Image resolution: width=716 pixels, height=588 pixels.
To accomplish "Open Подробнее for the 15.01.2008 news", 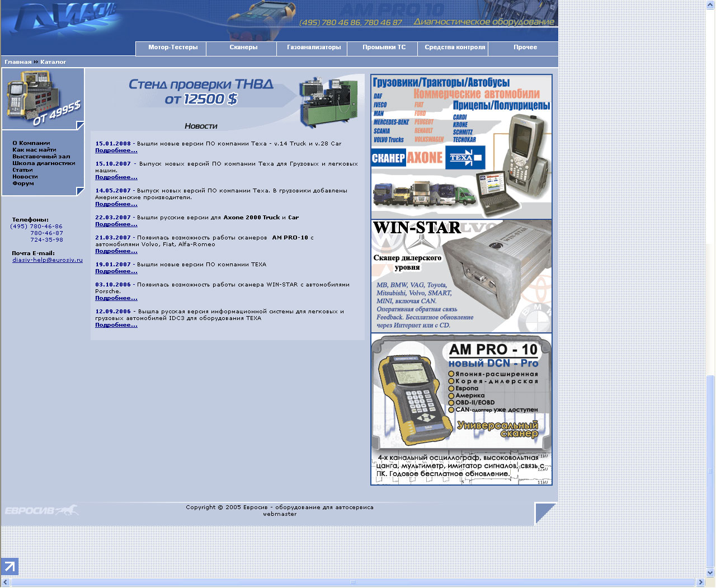I will tap(116, 150).
